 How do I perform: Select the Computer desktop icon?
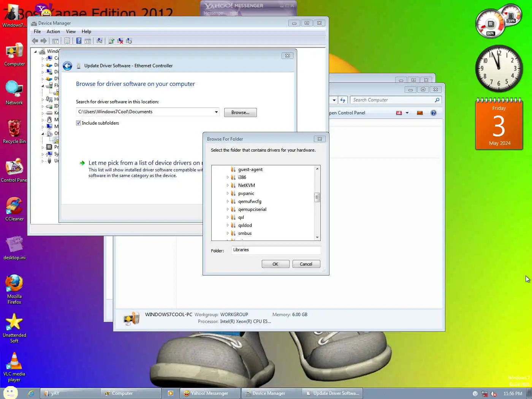[14, 54]
